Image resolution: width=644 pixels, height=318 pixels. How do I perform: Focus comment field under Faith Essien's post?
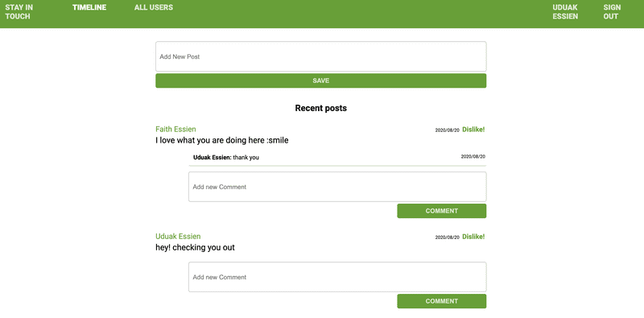click(x=337, y=187)
